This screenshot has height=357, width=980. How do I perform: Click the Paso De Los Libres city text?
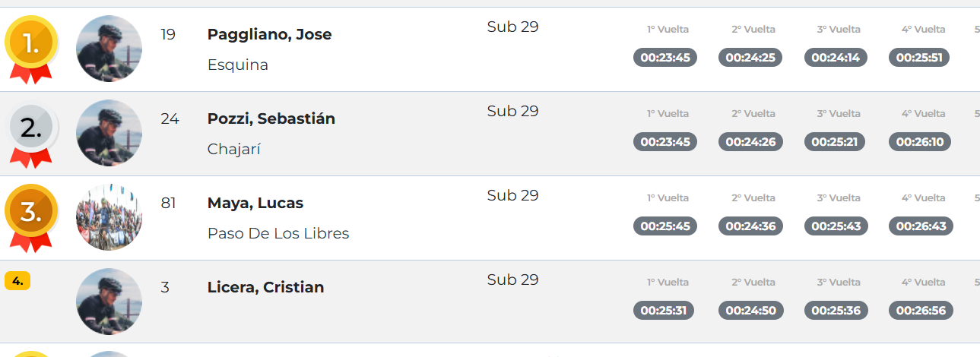point(278,234)
